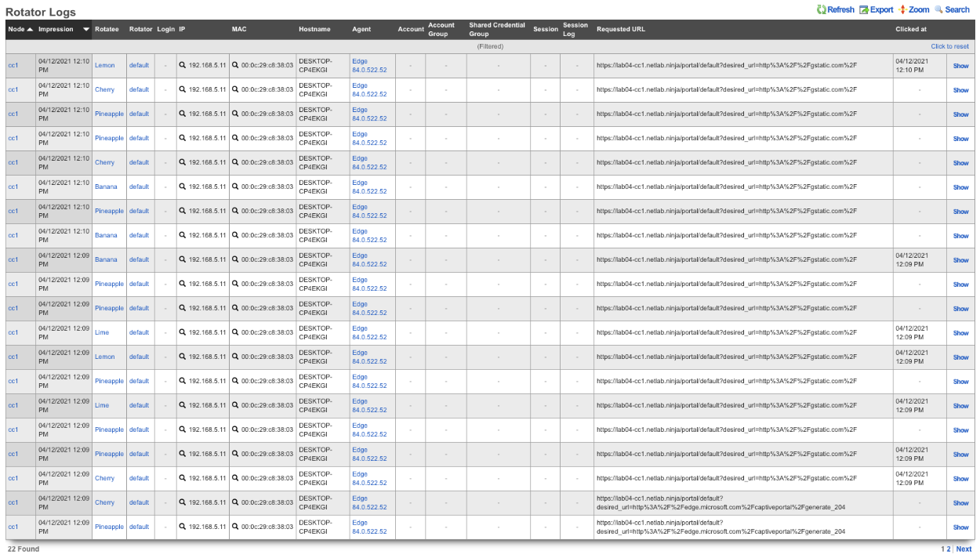Sort by the Clicked at column header
980x558 pixels.
pyautogui.click(x=911, y=30)
